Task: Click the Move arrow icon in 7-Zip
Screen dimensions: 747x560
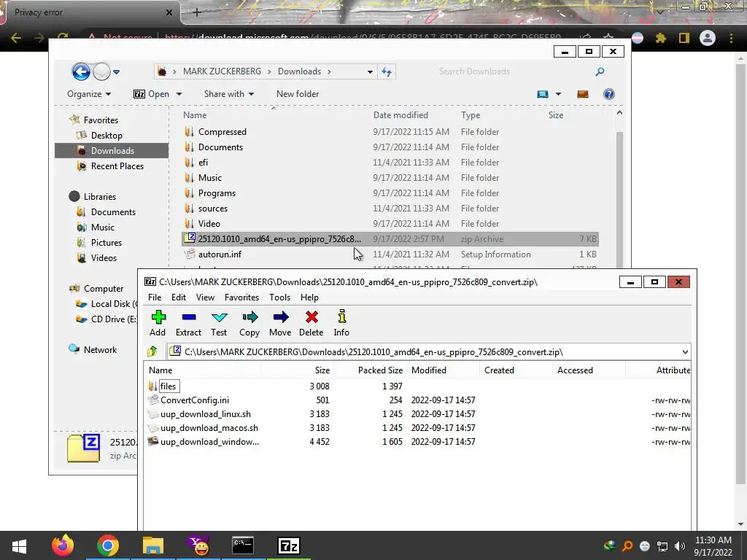Action: (x=280, y=323)
